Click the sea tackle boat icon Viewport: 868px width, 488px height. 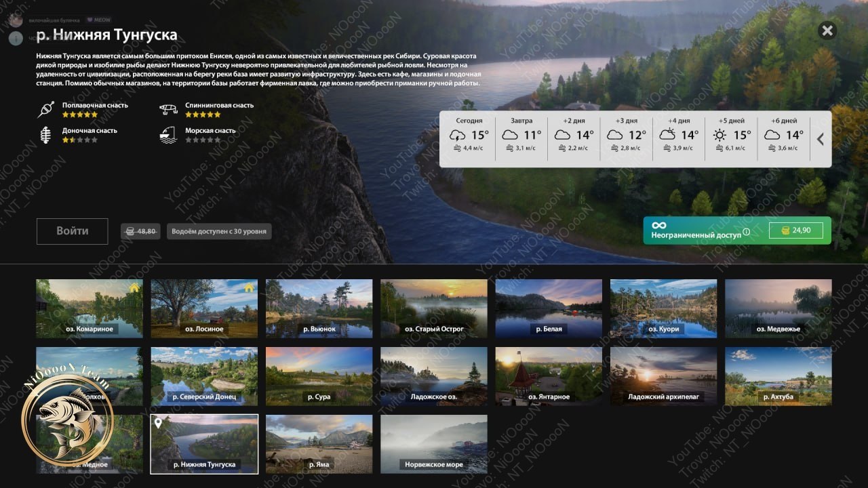tap(168, 134)
